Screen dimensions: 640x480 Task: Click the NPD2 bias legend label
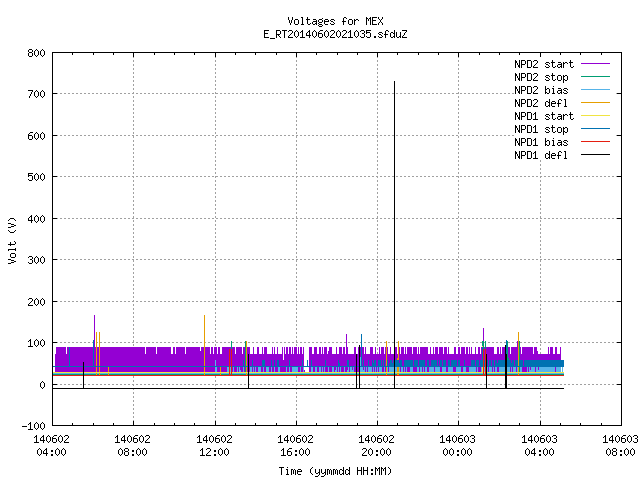coord(541,90)
